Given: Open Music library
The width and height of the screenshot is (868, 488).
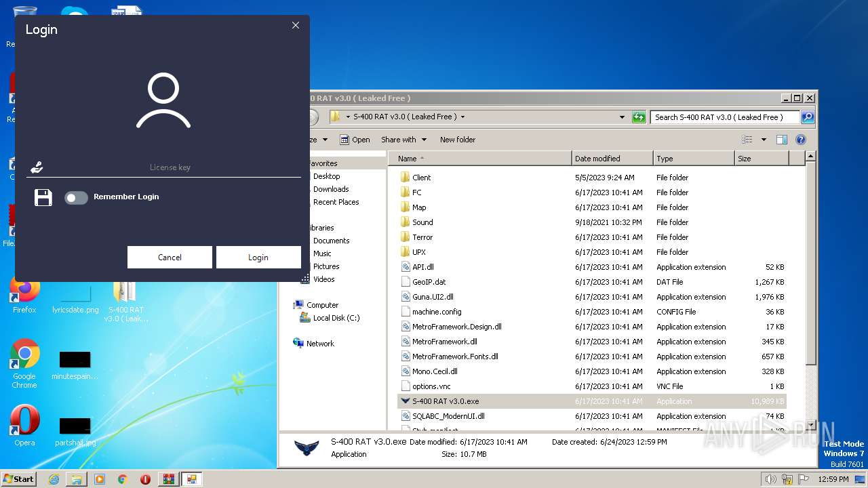Looking at the screenshot, I should pos(322,253).
